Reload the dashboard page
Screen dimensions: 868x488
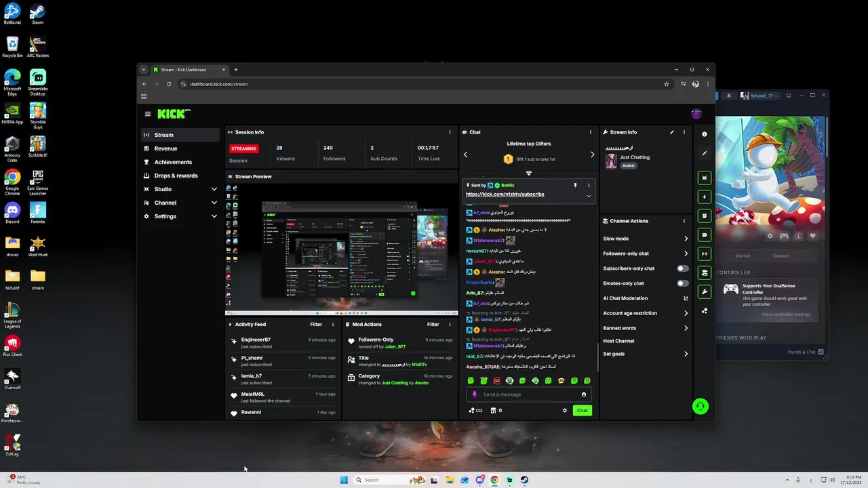tap(169, 84)
